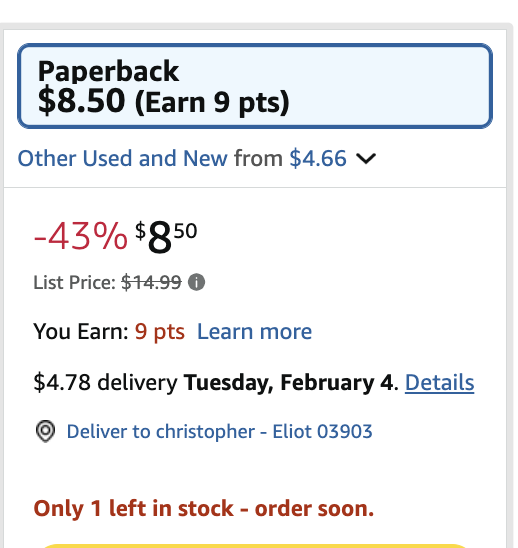518x548 pixels.
Task: Select the Paperback format option
Action: [255, 86]
